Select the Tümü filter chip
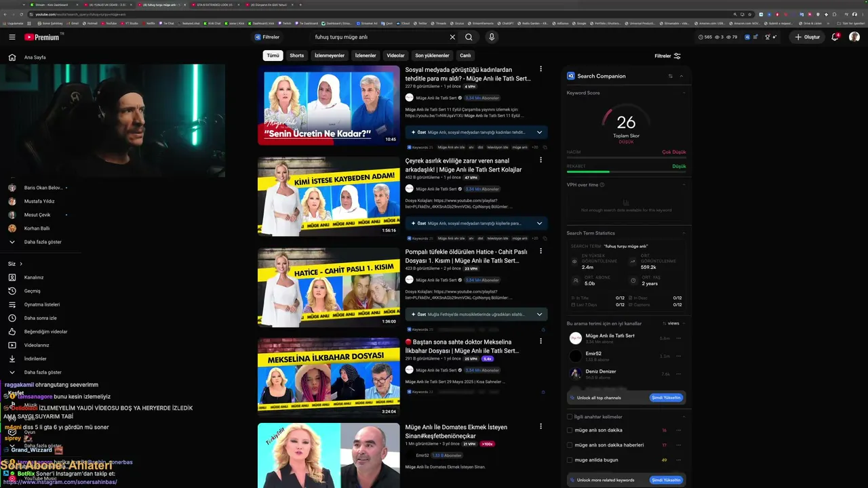The image size is (868, 488). (x=273, y=56)
